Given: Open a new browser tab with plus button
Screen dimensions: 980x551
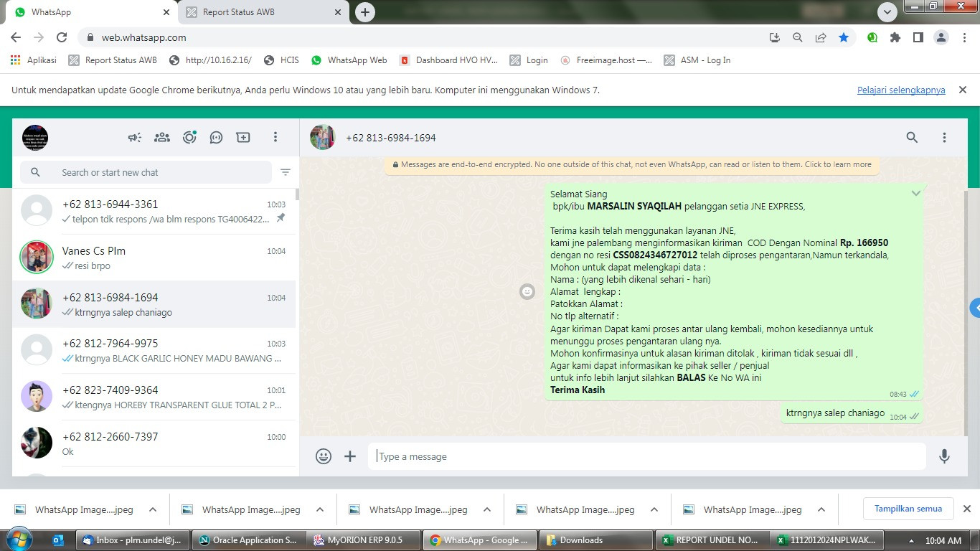Looking at the screenshot, I should [x=365, y=12].
